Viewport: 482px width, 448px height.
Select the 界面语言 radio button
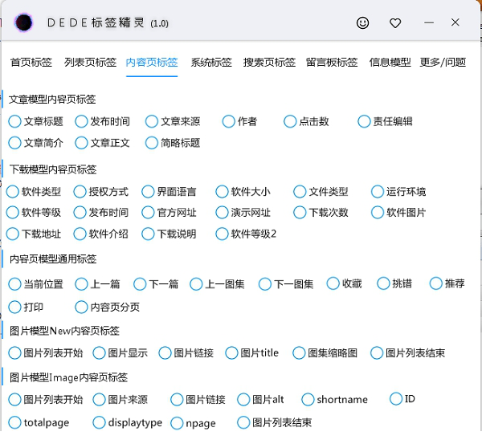point(148,192)
